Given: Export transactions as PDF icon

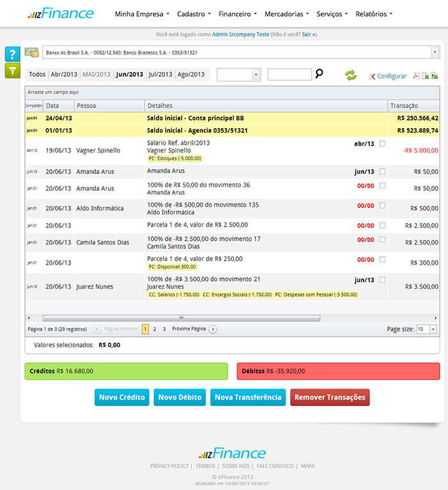Looking at the screenshot, I should [415, 76].
